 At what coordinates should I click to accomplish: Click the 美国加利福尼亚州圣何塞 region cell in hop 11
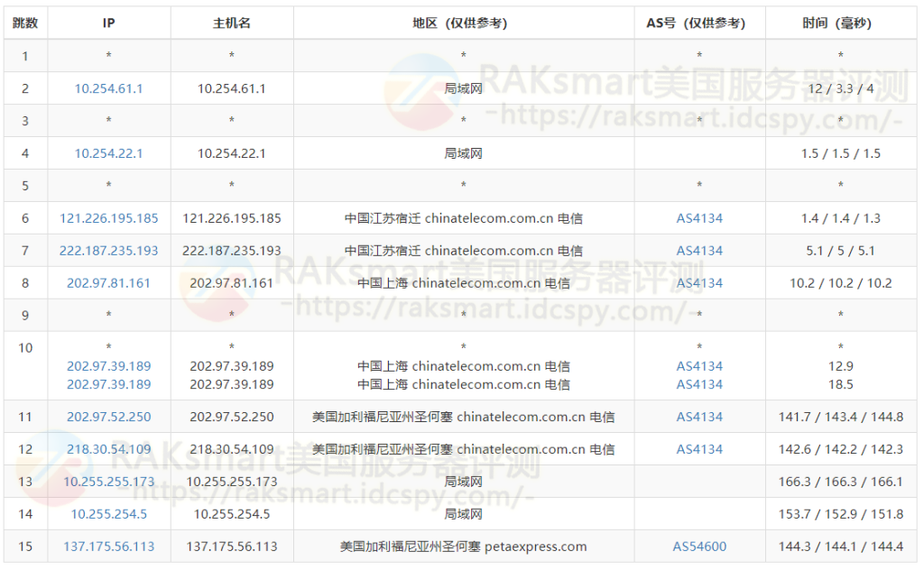(x=463, y=417)
